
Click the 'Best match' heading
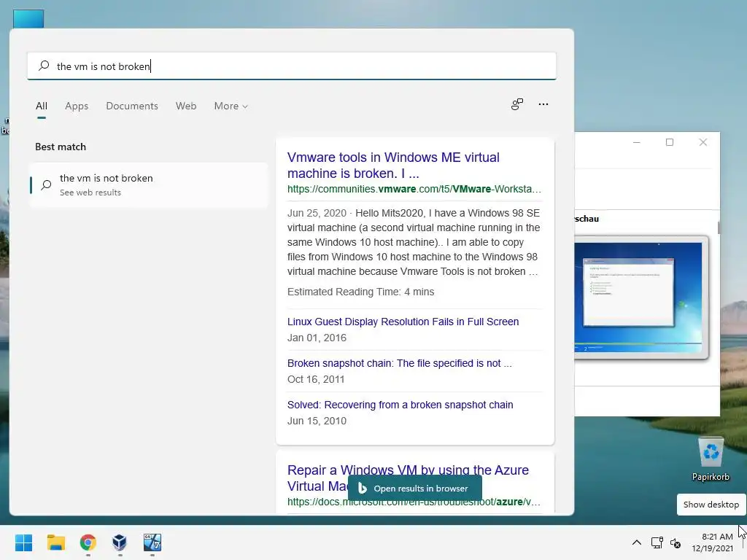(x=61, y=147)
